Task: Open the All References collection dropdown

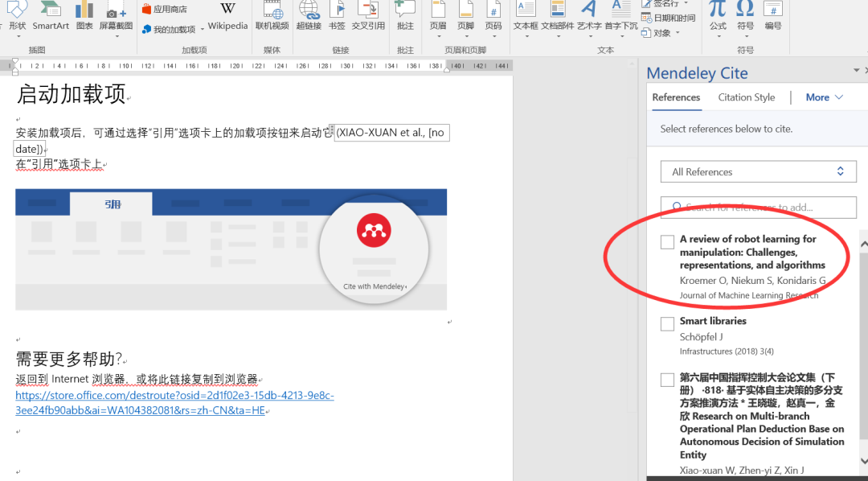Action: click(x=759, y=172)
